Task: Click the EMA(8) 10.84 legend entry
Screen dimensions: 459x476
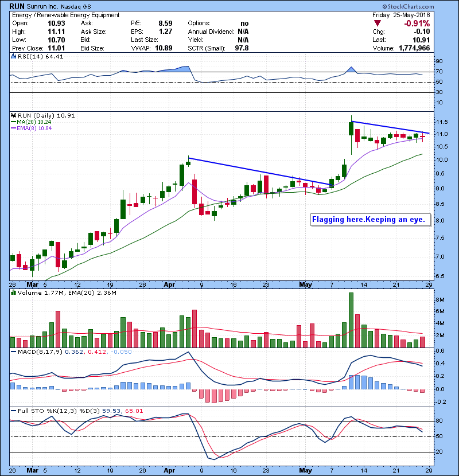Action: point(32,128)
